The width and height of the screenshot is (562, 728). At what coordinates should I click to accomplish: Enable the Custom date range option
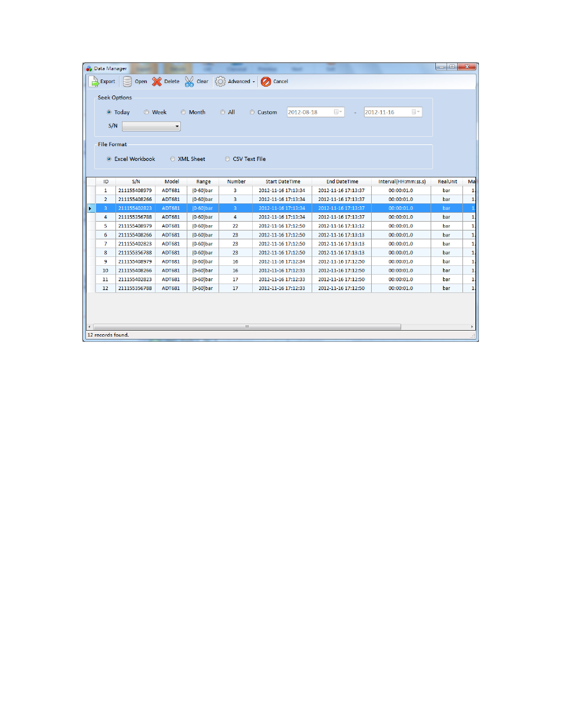(x=252, y=112)
